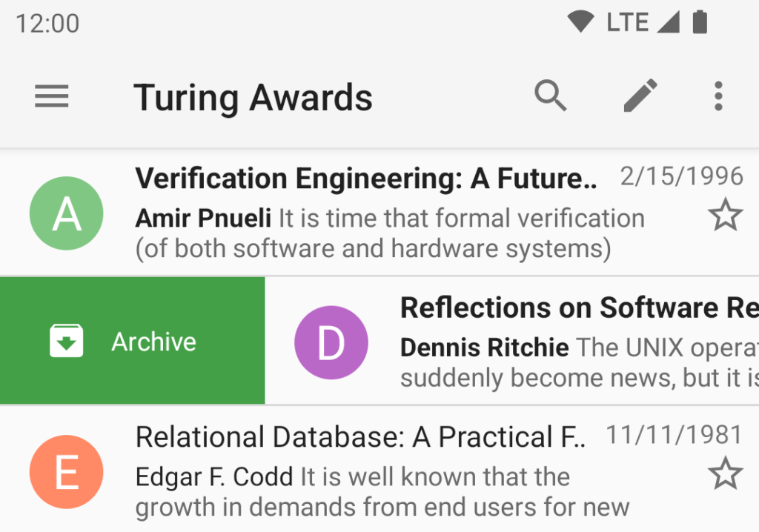Select the green 'A' avatar

click(x=67, y=213)
